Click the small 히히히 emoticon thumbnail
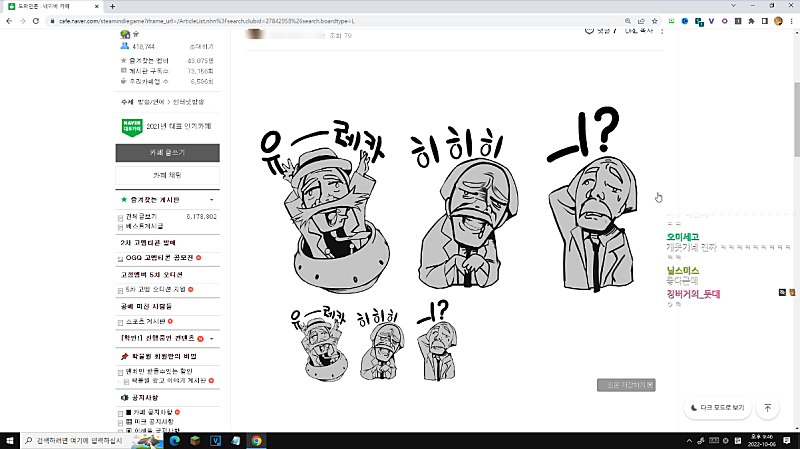Viewport: 800px width, 449px height. click(x=380, y=345)
